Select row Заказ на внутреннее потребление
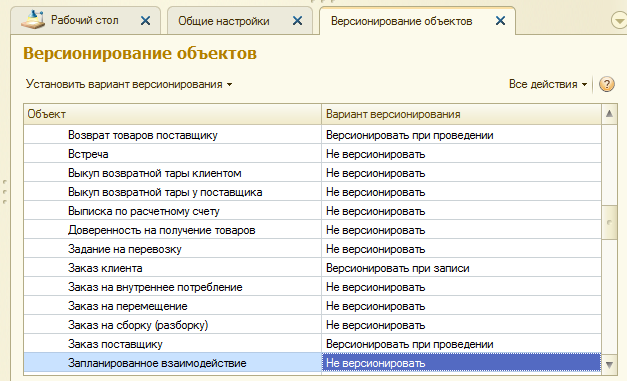Screen dimensions: 627x381 [x=312, y=287]
